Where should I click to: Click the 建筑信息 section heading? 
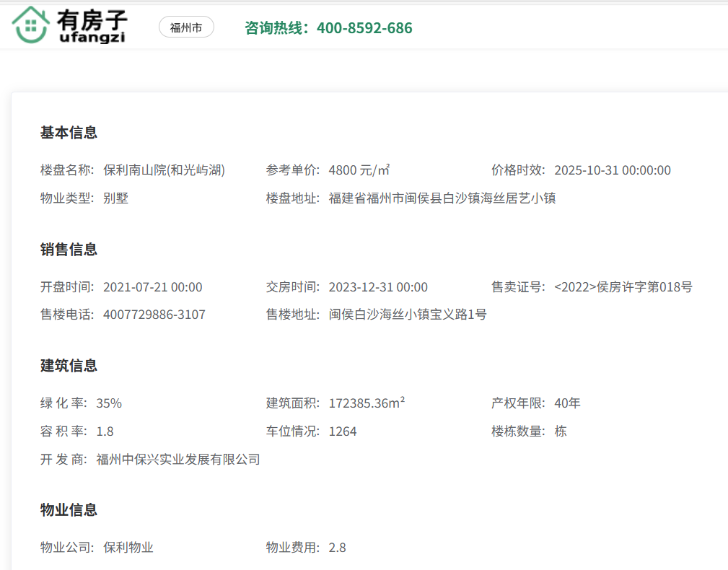point(69,366)
